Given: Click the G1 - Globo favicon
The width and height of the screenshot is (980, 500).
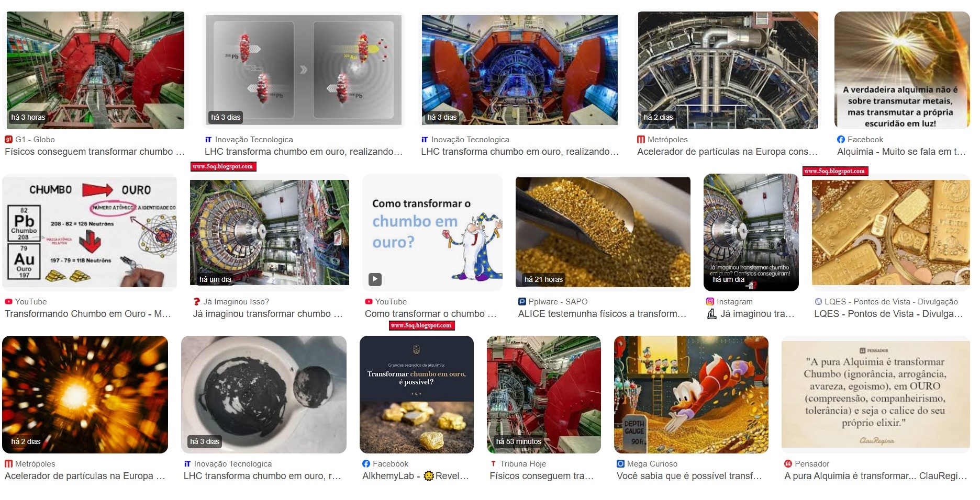Looking at the screenshot, I should (8, 140).
